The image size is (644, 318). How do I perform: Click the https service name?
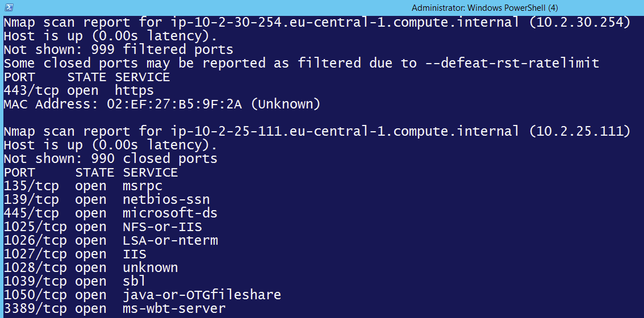(134, 90)
